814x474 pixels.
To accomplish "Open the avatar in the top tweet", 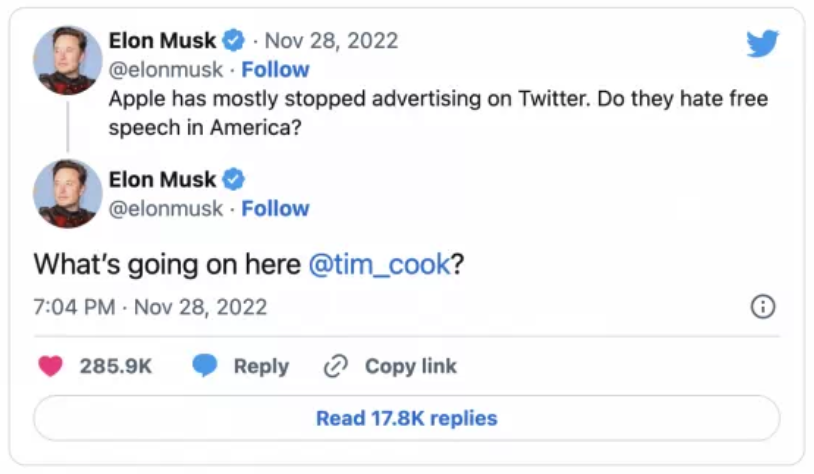I will point(68,60).
